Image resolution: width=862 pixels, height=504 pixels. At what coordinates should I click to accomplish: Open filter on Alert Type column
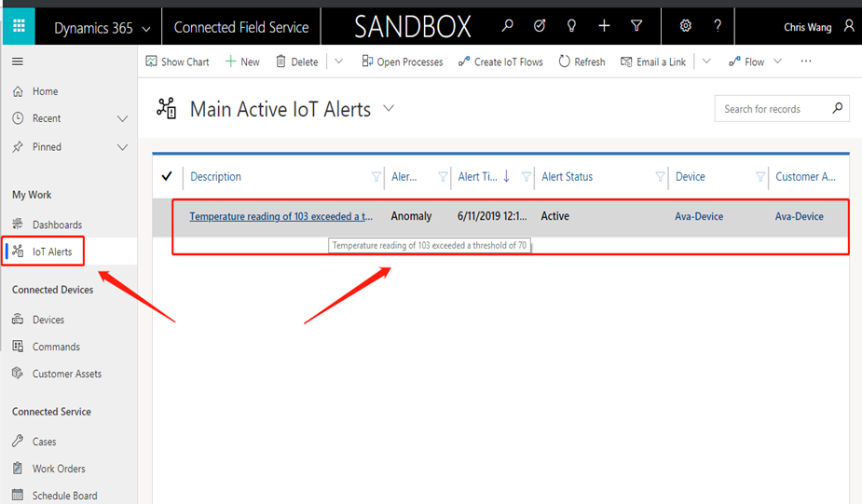[443, 176]
